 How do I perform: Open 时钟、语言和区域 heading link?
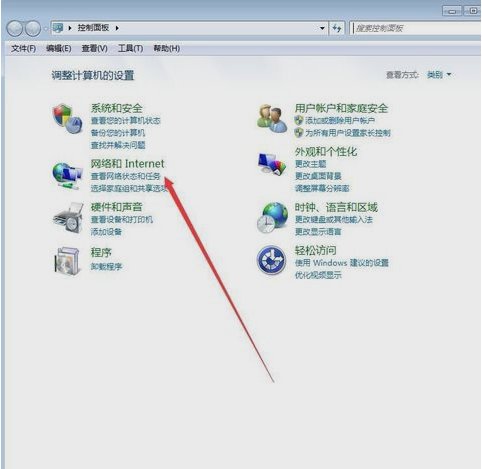[x=336, y=207]
